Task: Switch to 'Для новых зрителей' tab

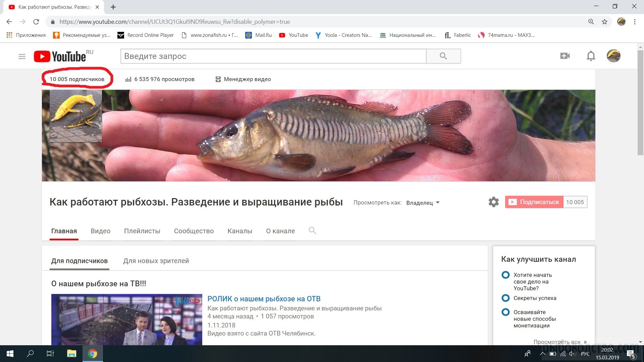Action: click(x=156, y=261)
